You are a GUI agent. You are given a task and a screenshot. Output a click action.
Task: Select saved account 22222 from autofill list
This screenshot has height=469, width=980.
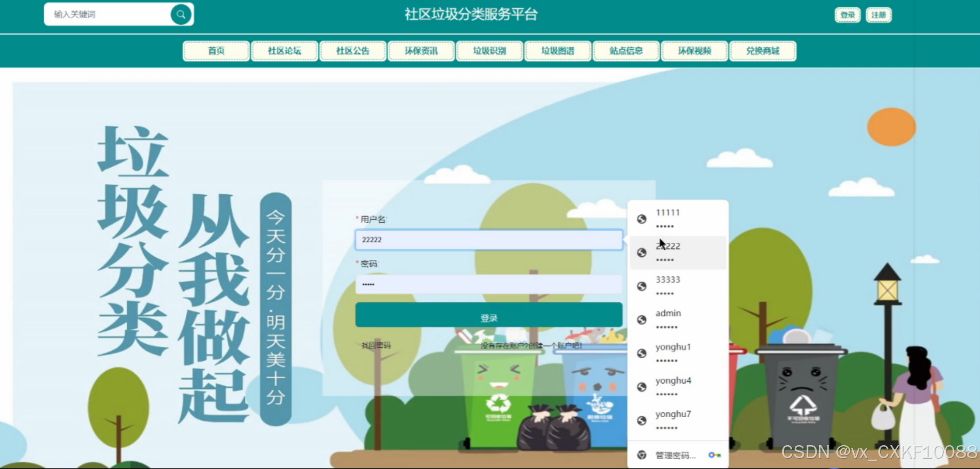click(x=678, y=253)
